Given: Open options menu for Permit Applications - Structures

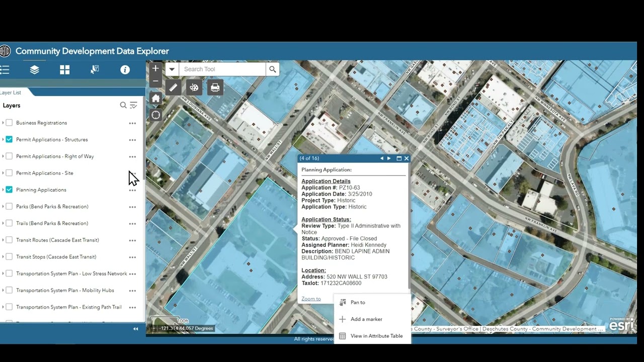Looking at the screenshot, I should point(132,140).
